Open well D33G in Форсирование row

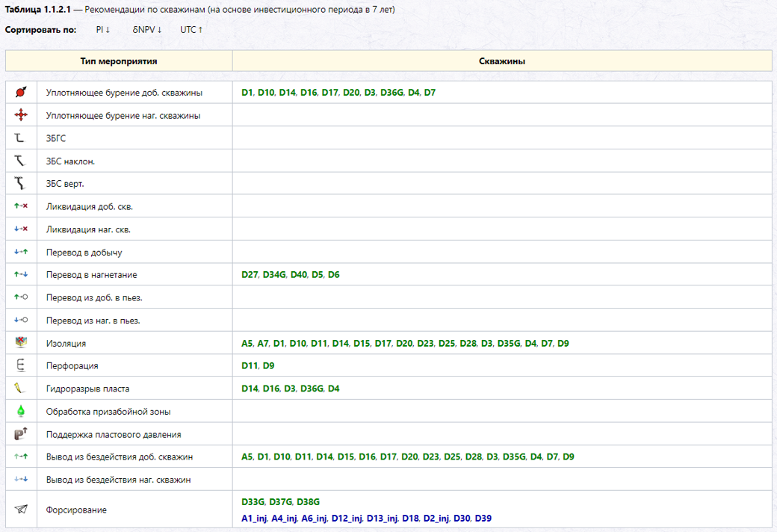(x=253, y=502)
